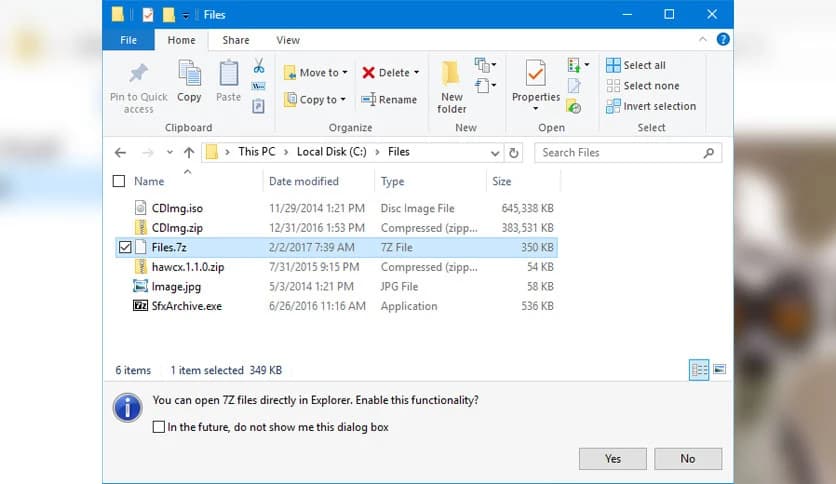Click the scissors Cut icon
The image size is (836, 484).
pyautogui.click(x=259, y=66)
